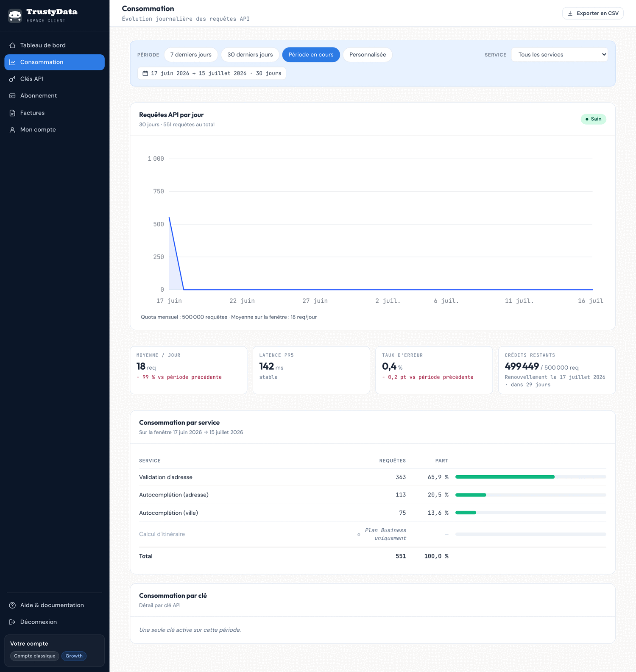Screen dimensions: 636x672
Task: Export usage data to CSV
Action: [593, 13]
